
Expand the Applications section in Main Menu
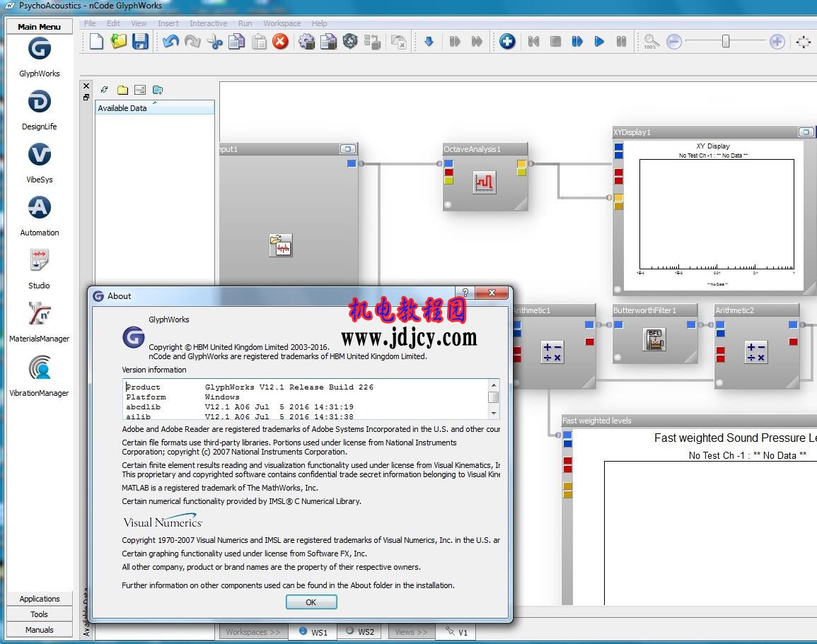(x=40, y=599)
